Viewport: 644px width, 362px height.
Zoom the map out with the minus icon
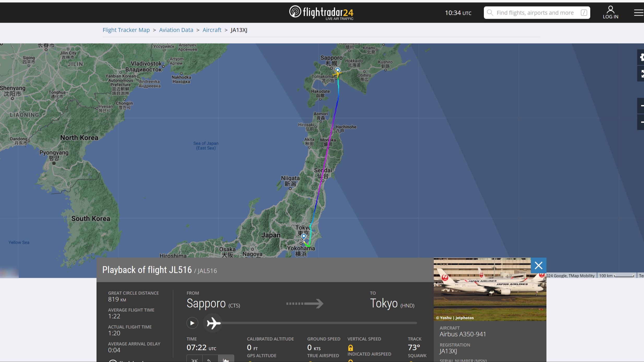642,122
